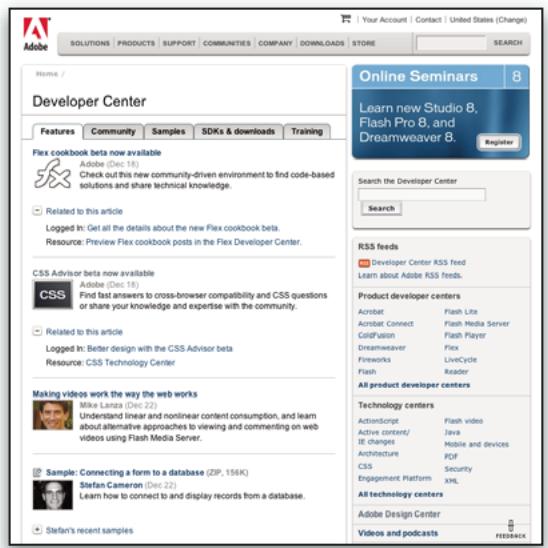Open the Feedback icon
Viewport: 548px width, 548px height.
(x=511, y=529)
